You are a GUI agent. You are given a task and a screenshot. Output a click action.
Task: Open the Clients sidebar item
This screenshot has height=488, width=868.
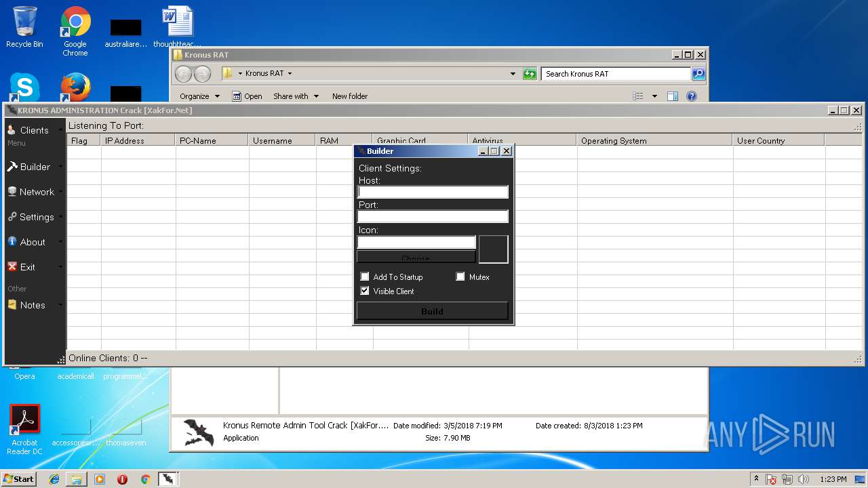(34, 130)
